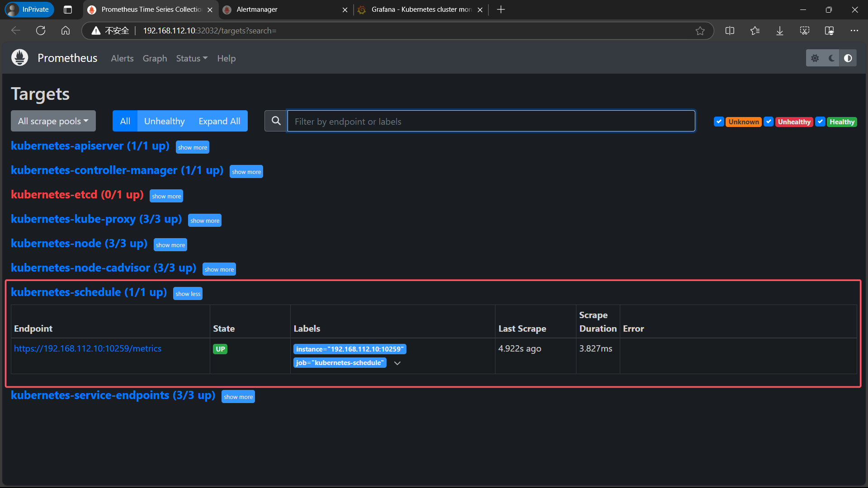Image resolution: width=868 pixels, height=488 pixels.
Task: Select the auto contrast theme icon
Action: pyautogui.click(x=848, y=58)
